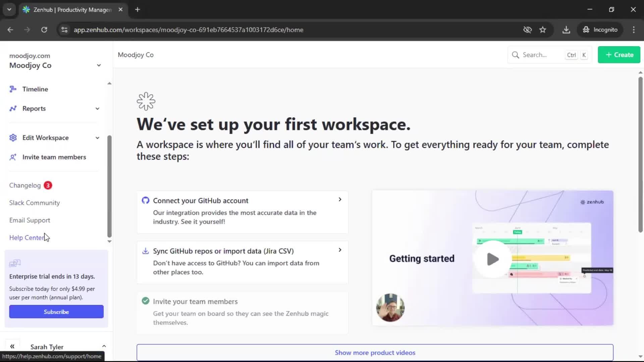Select the Timeline icon in sidebar
Screen dimensions: 644x362
[x=13, y=89]
